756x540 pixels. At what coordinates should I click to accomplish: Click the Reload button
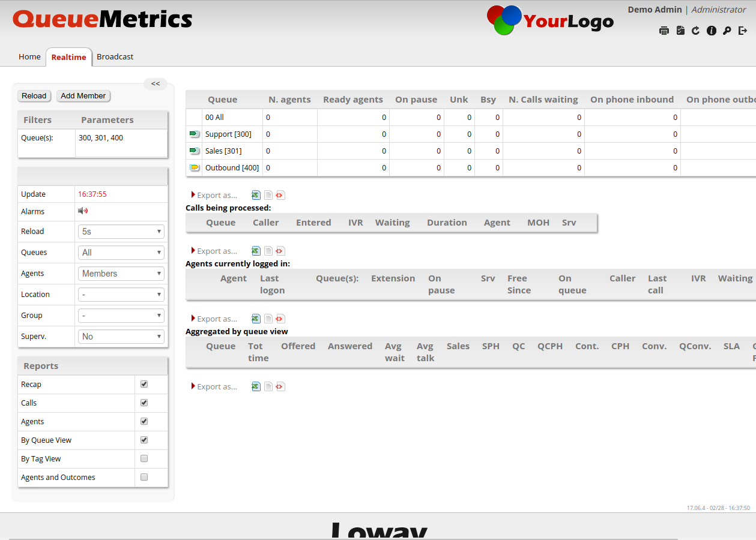pyautogui.click(x=34, y=96)
